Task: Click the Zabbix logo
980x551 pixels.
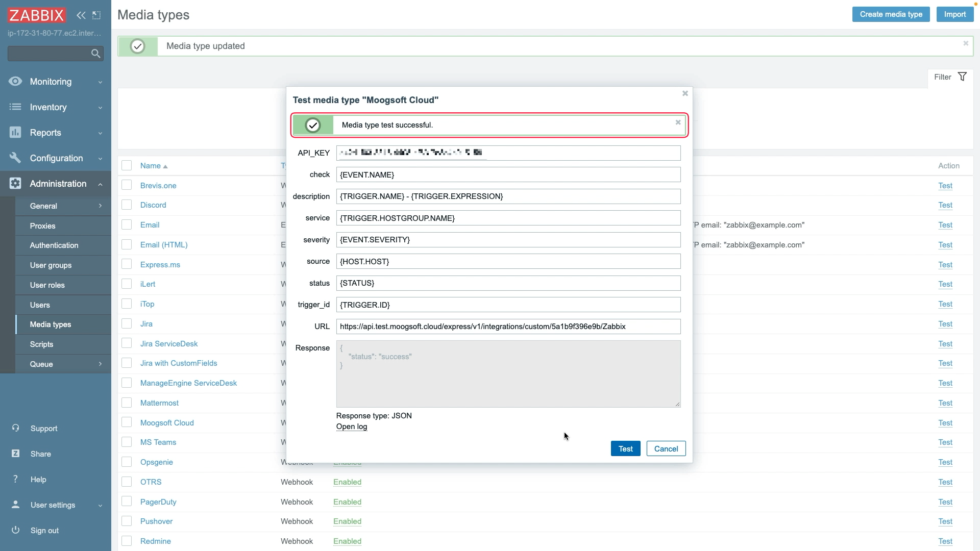Action: pyautogui.click(x=37, y=15)
